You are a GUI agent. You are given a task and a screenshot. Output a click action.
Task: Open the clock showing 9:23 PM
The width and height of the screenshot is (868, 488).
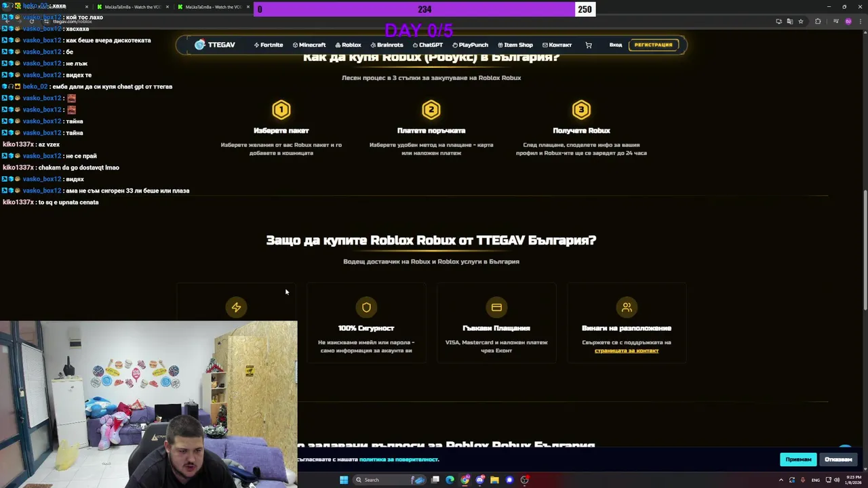(x=852, y=480)
